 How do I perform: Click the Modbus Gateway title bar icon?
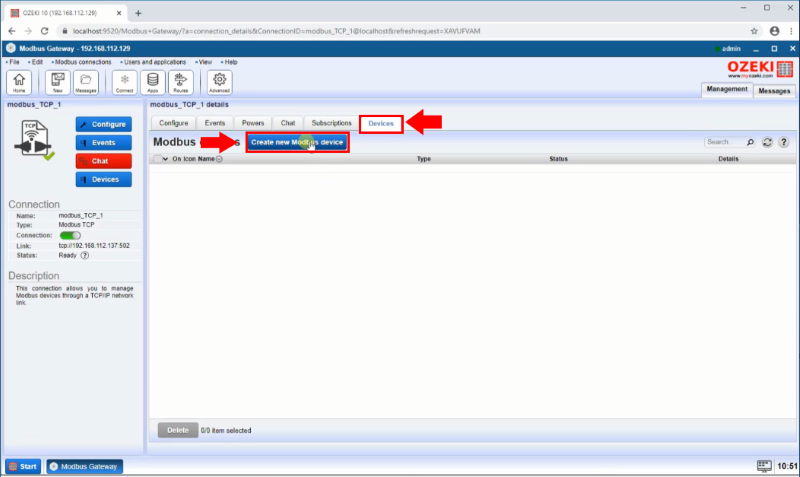click(x=11, y=48)
